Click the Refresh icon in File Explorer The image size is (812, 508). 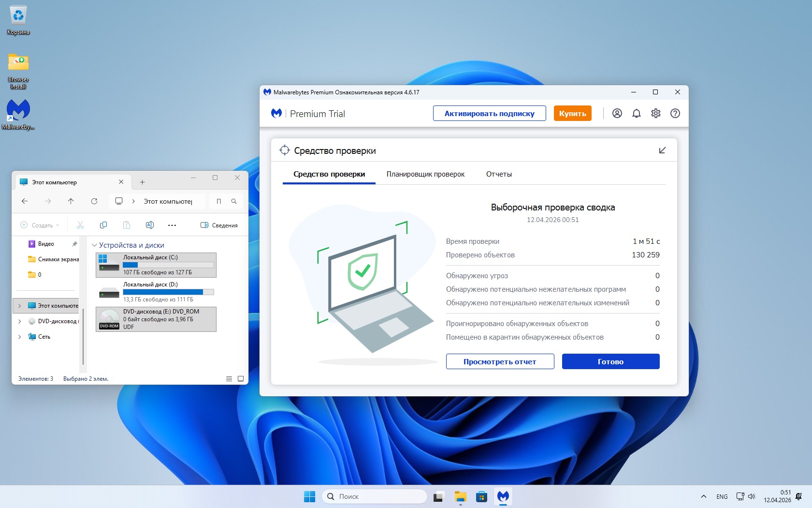[94, 201]
